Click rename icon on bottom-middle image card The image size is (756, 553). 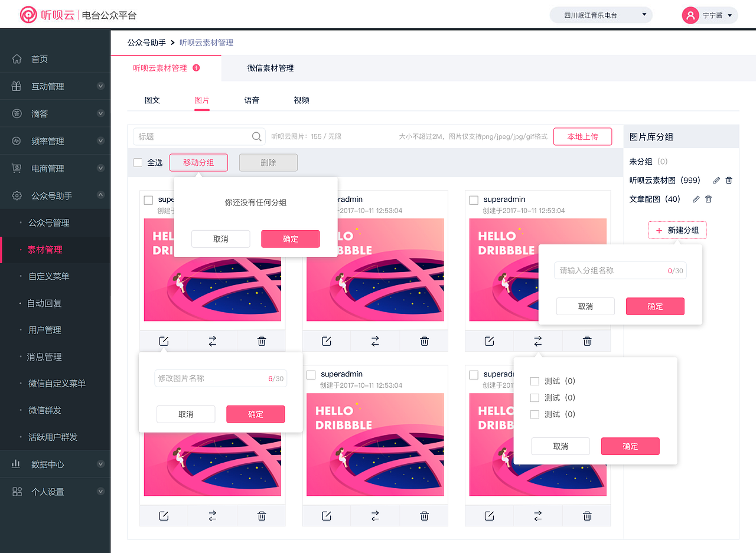(x=326, y=516)
